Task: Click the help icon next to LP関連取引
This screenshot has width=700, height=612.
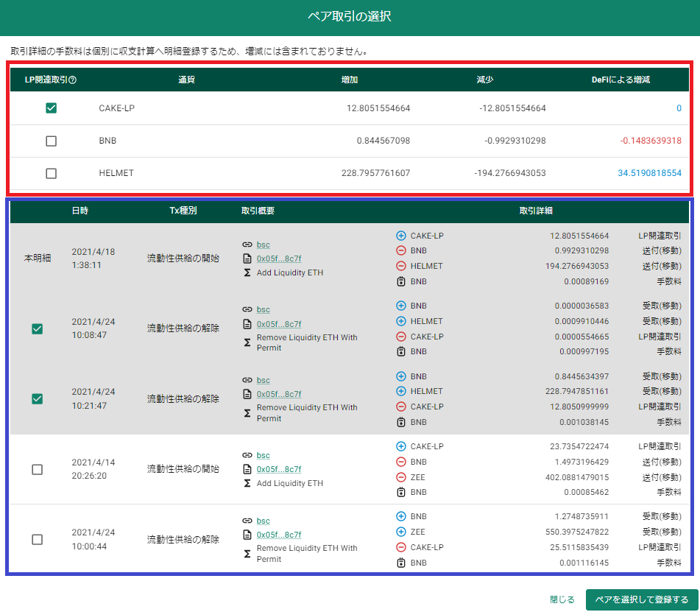Action: click(73, 80)
